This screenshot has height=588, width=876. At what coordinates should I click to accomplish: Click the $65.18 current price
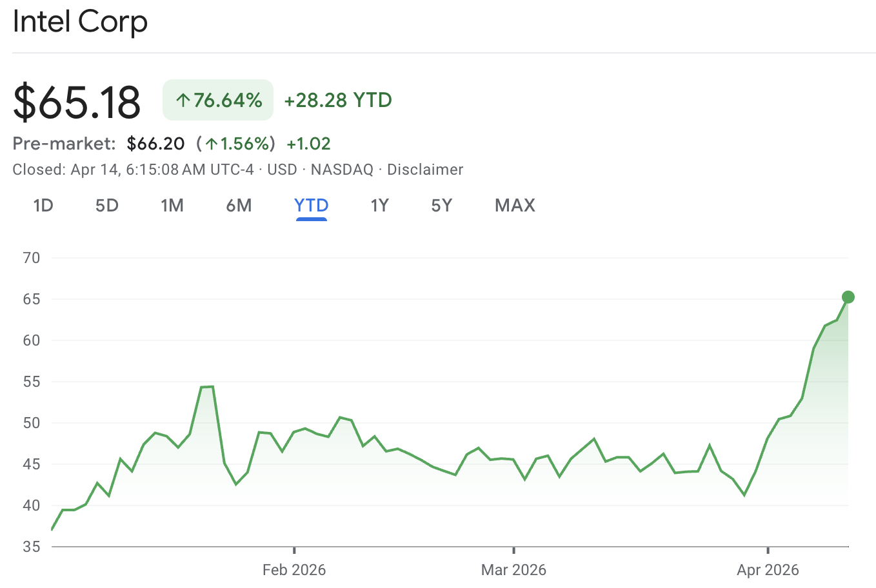tap(77, 102)
